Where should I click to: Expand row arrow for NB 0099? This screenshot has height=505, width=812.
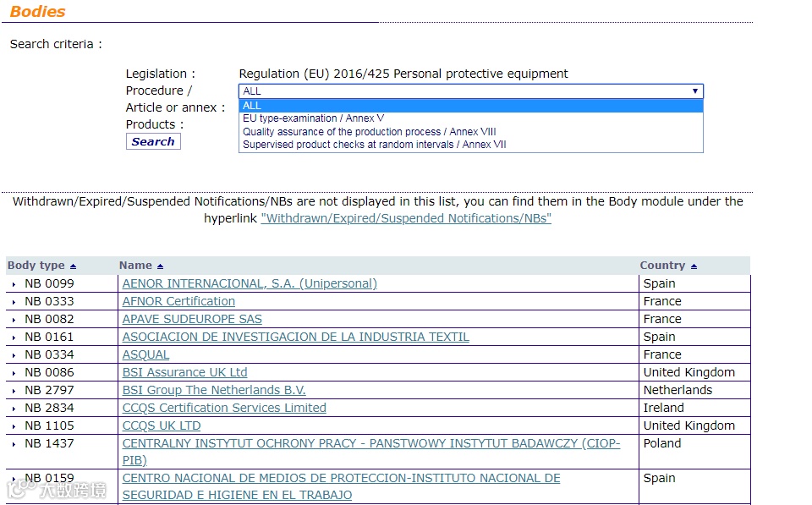pyautogui.click(x=14, y=284)
